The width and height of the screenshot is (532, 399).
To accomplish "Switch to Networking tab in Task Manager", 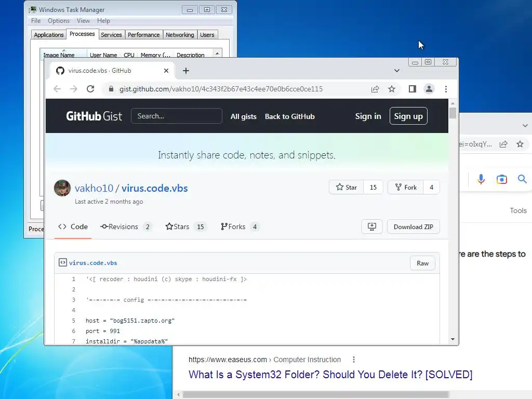I will point(180,35).
